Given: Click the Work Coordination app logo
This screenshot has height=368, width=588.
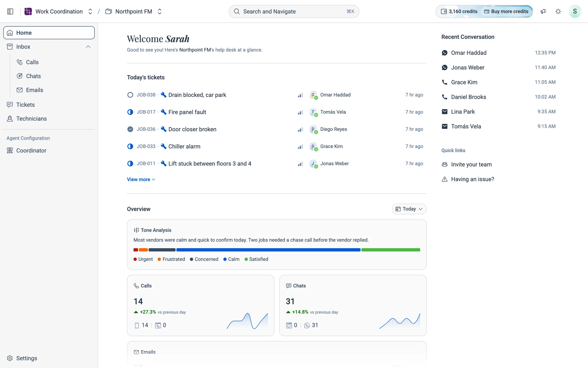Looking at the screenshot, I should coord(28,11).
